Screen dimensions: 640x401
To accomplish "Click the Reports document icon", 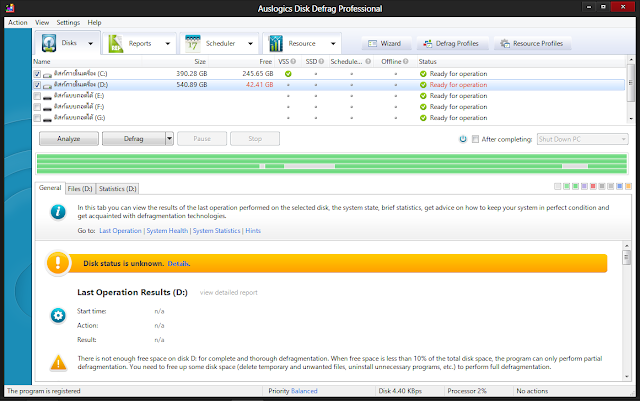I will pos(116,43).
